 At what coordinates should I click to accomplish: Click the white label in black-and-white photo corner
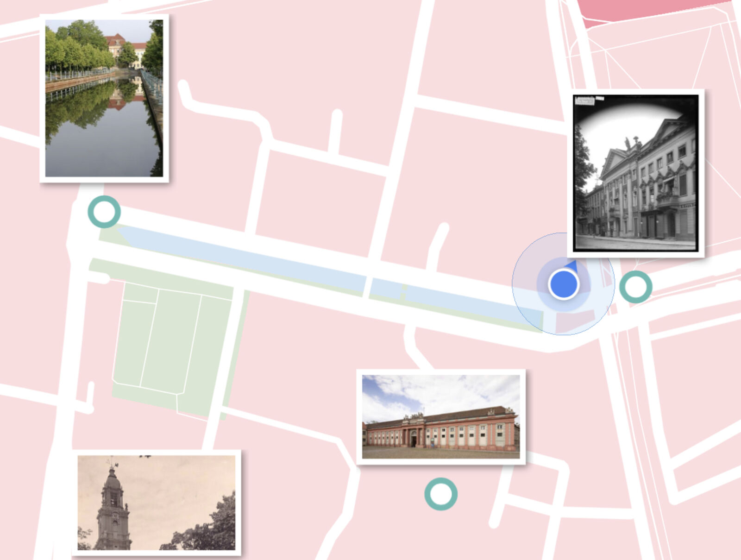(x=584, y=101)
